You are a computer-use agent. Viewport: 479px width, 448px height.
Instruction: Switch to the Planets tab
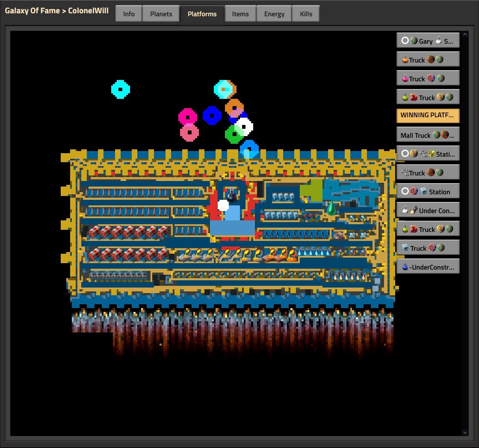(x=161, y=14)
